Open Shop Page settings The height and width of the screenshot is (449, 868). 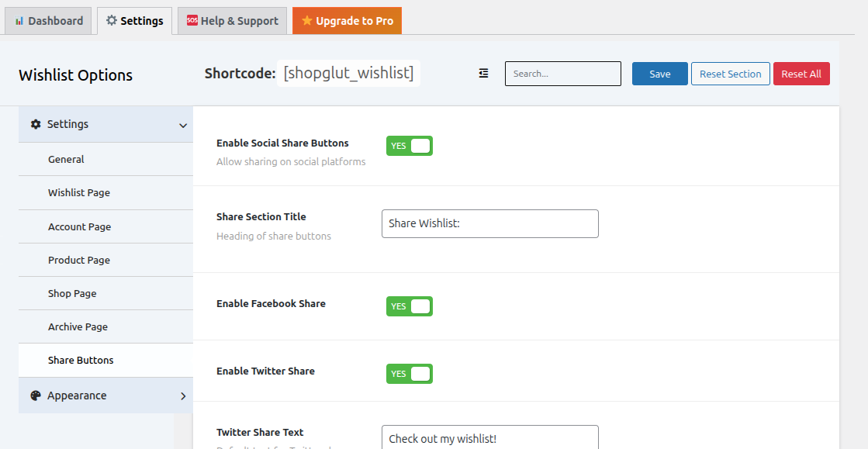point(105,293)
